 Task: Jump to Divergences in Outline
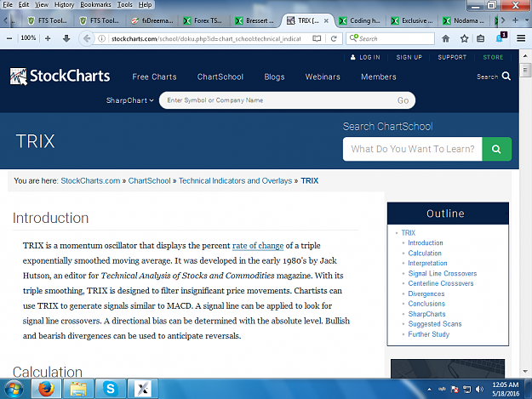tap(426, 294)
